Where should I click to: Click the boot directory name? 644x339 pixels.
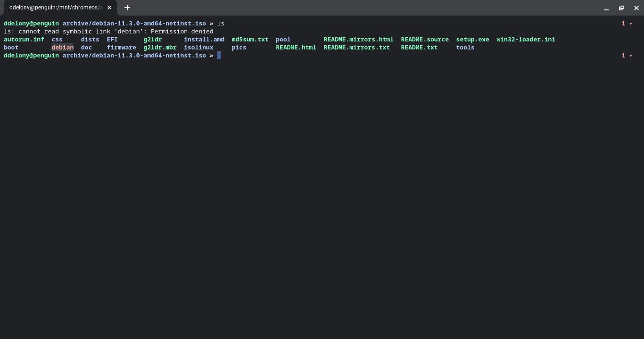11,48
